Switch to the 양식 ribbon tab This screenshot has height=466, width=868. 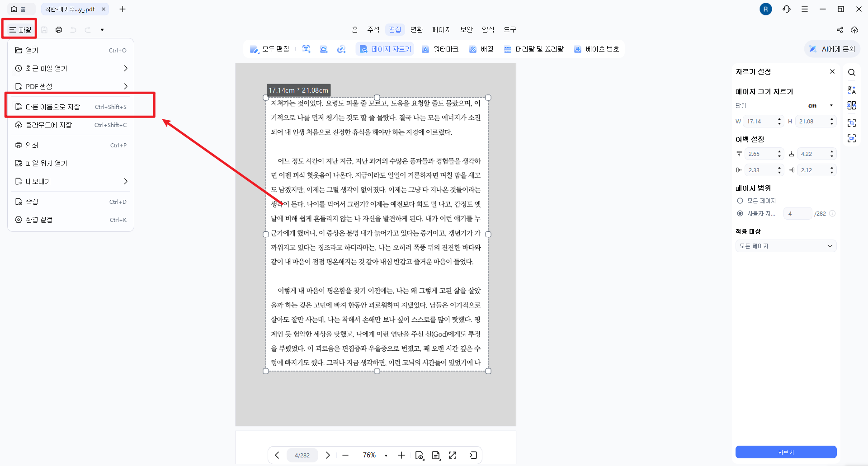tap(488, 29)
